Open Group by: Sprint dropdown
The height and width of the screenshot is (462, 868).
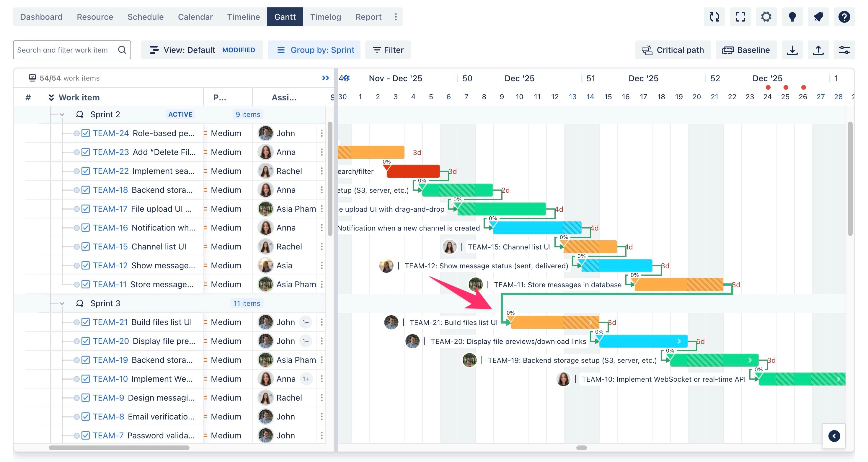pos(314,50)
